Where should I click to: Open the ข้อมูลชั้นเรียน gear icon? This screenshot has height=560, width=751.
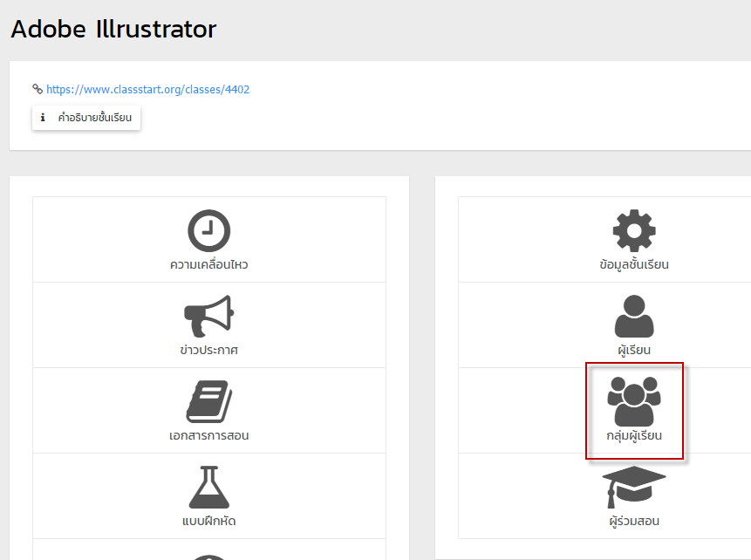point(634,230)
